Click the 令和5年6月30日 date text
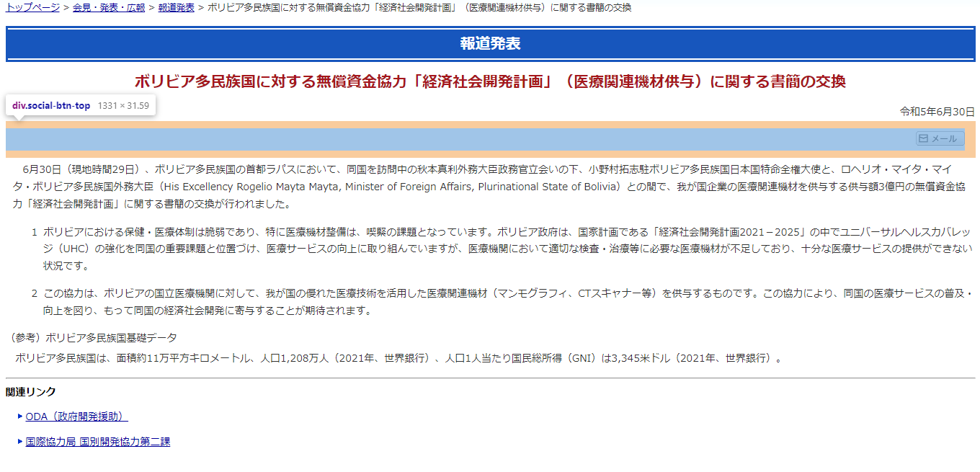Screen dimensions: 980x472 (x=937, y=112)
